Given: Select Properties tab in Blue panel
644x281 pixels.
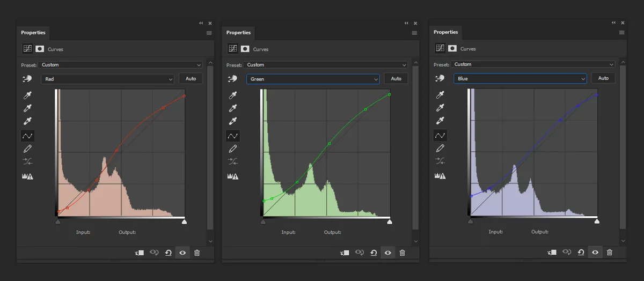Looking at the screenshot, I should tap(446, 32).
